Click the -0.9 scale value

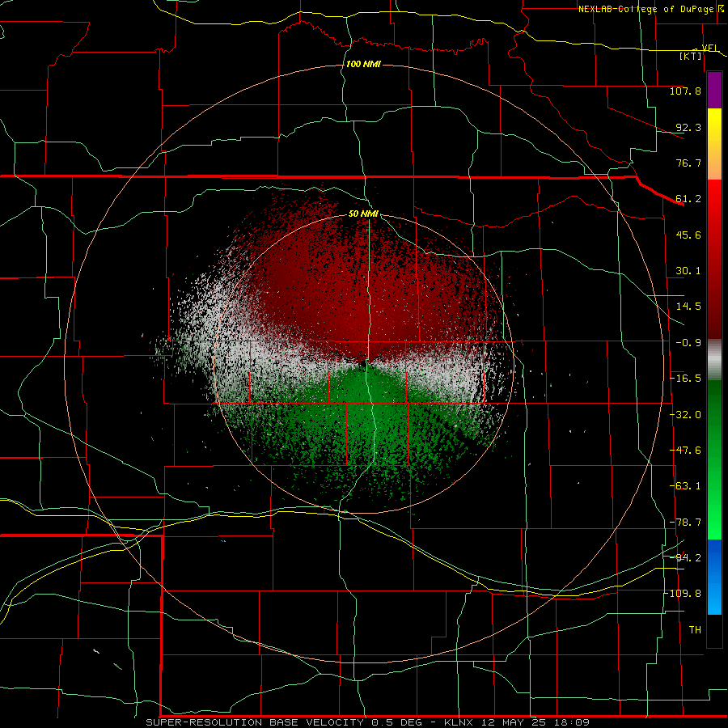tap(688, 343)
